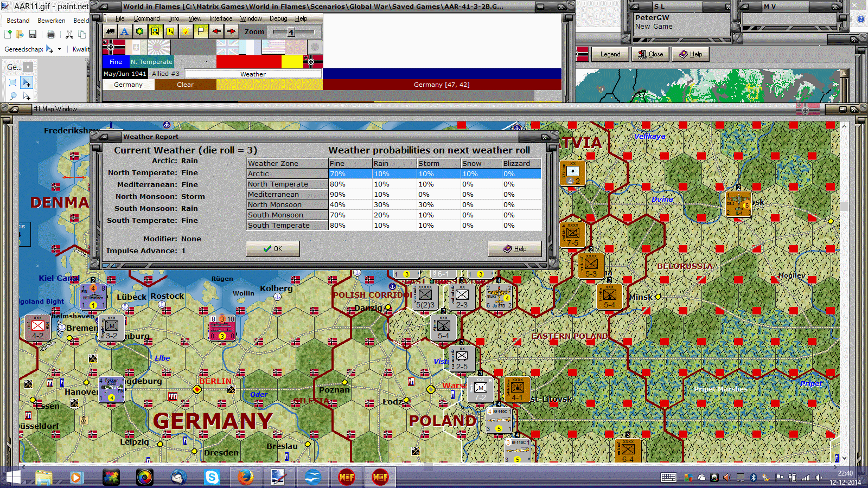Select the United States flag
This screenshot has width=868, height=488.
click(273, 47)
